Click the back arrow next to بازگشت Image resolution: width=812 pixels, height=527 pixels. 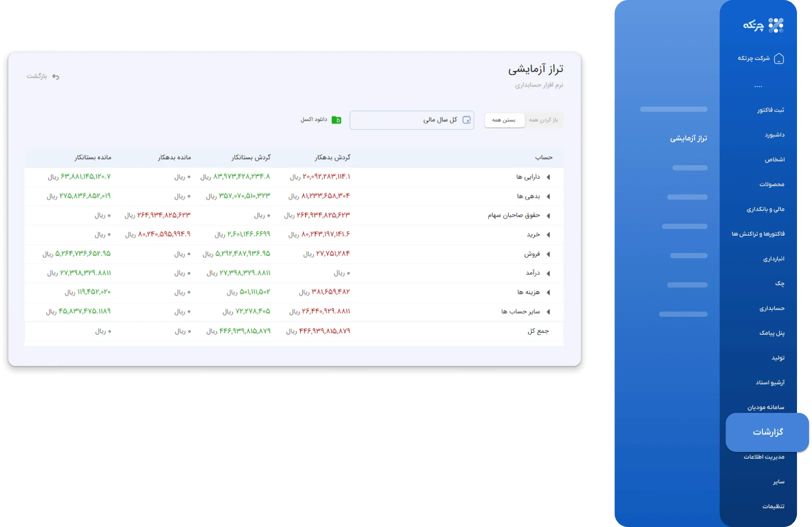tap(55, 76)
